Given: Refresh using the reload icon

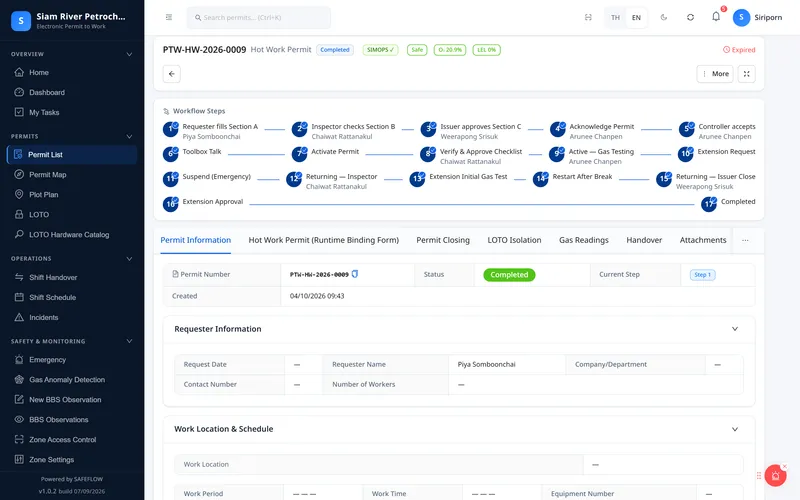Looking at the screenshot, I should [x=690, y=17].
